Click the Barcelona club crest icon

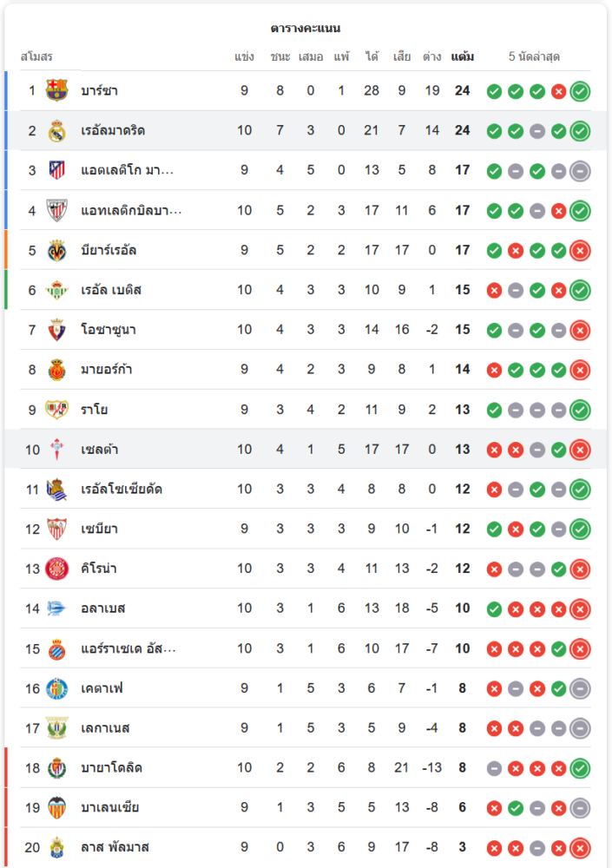(57, 90)
